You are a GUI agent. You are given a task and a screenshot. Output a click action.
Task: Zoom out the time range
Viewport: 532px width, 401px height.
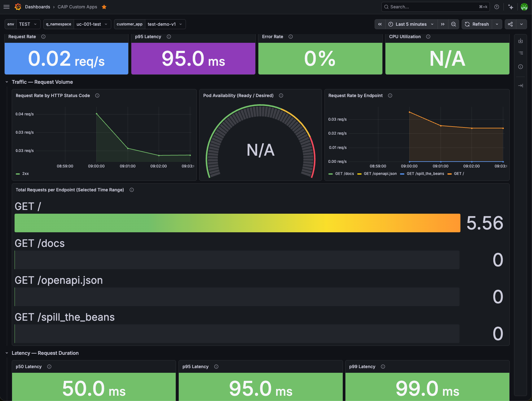click(x=454, y=24)
